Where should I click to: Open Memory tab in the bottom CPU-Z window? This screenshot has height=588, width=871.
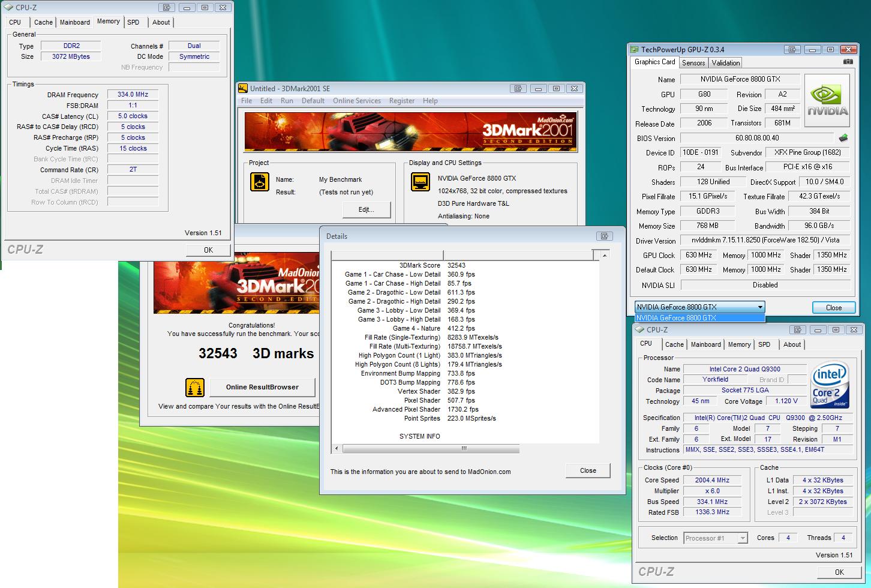pyautogui.click(x=739, y=344)
